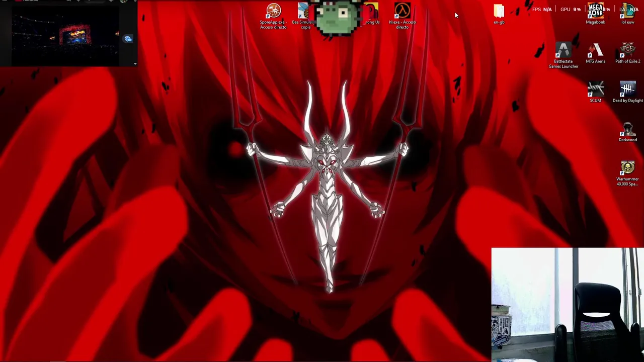Launch the hl.exe Half-Life shortcut
Viewport: 644px width, 362px height.
[x=402, y=16]
